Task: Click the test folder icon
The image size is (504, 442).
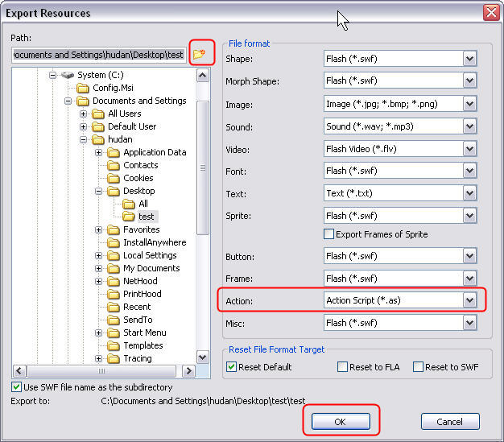Action: (x=129, y=217)
